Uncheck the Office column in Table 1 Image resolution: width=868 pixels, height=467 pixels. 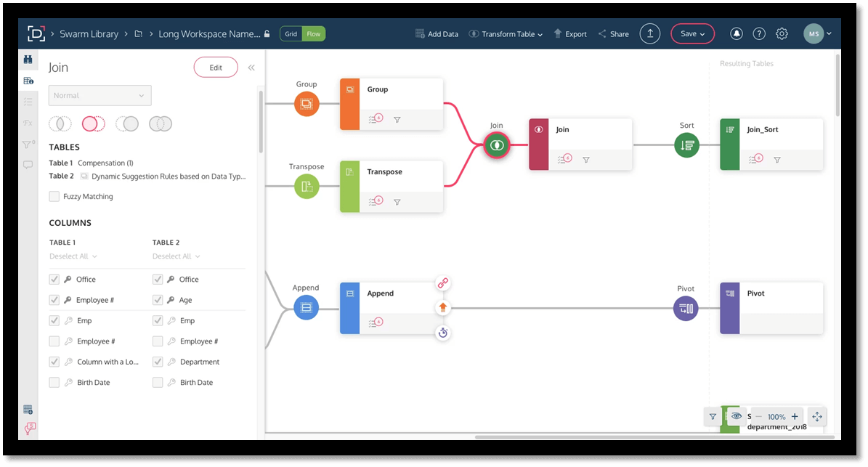pos(54,279)
